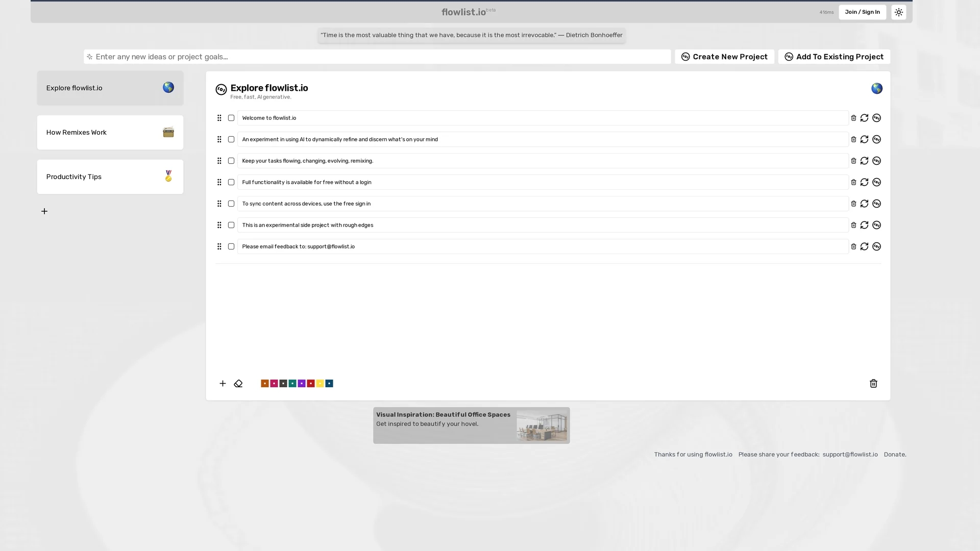The height and width of the screenshot is (551, 980).
Task: Edit the 'Free, fast, AI generative.' subtitle
Action: [261, 97]
